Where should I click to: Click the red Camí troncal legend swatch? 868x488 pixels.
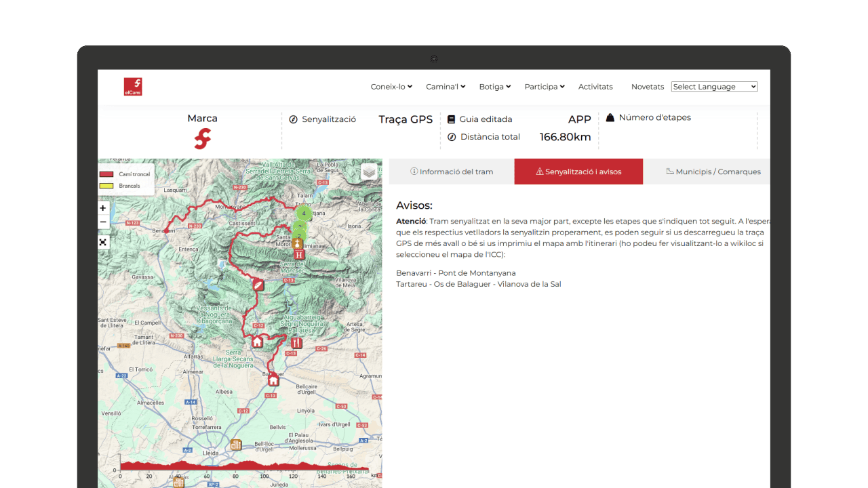[x=106, y=174]
